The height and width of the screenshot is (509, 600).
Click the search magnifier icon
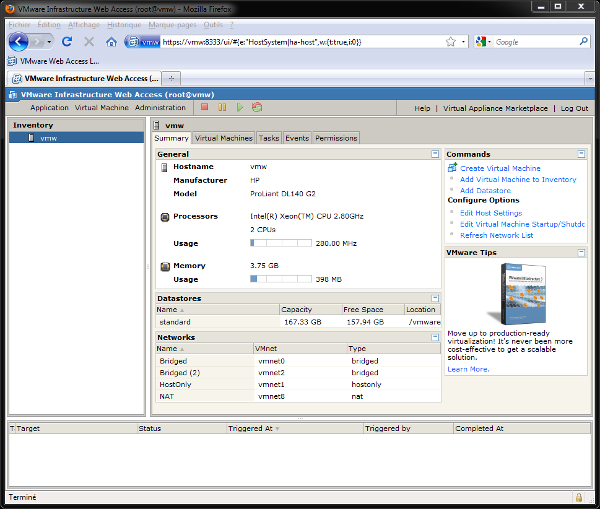tap(583, 41)
